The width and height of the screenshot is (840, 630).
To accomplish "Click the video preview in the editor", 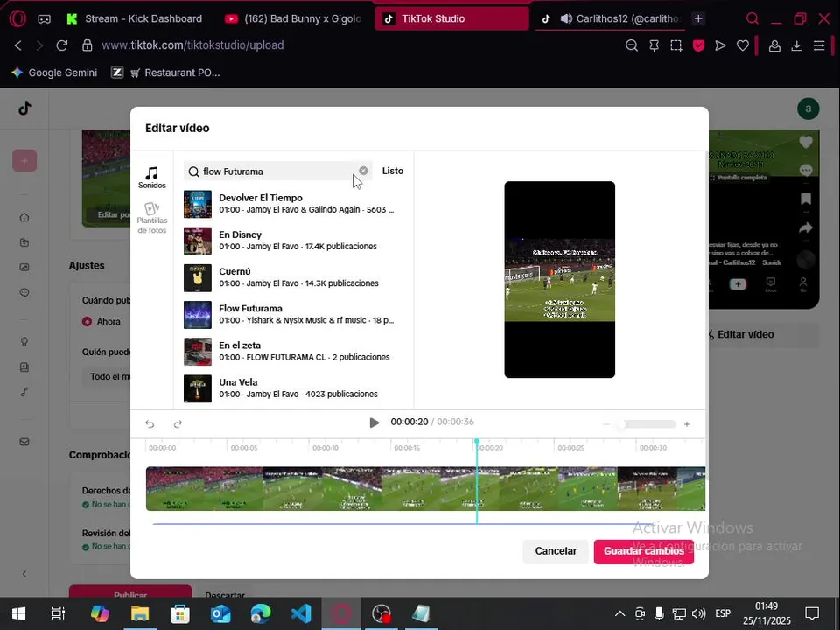I will (559, 280).
